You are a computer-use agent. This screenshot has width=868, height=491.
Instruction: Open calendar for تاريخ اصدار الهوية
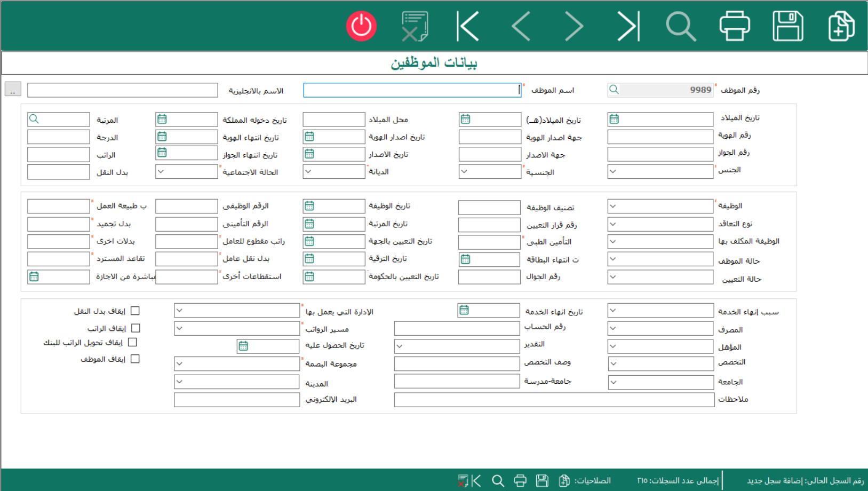309,137
